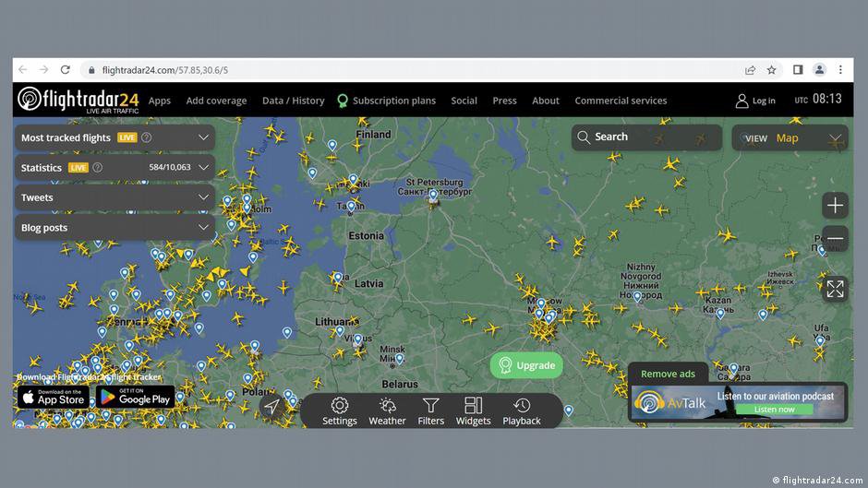The height and width of the screenshot is (488, 868).
Task: Enter fullscreen map view
Action: (x=835, y=289)
